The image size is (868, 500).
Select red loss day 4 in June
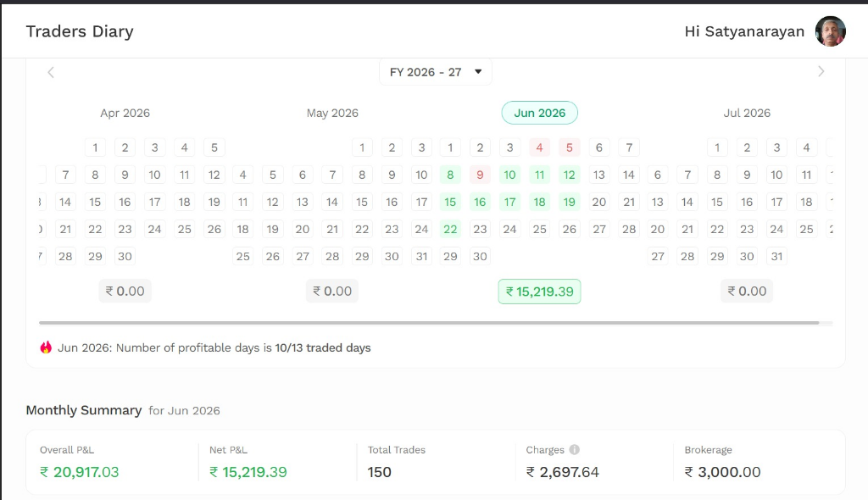click(x=539, y=147)
